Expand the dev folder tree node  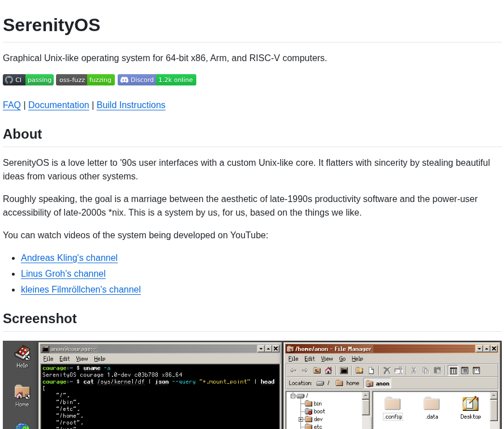click(x=300, y=419)
